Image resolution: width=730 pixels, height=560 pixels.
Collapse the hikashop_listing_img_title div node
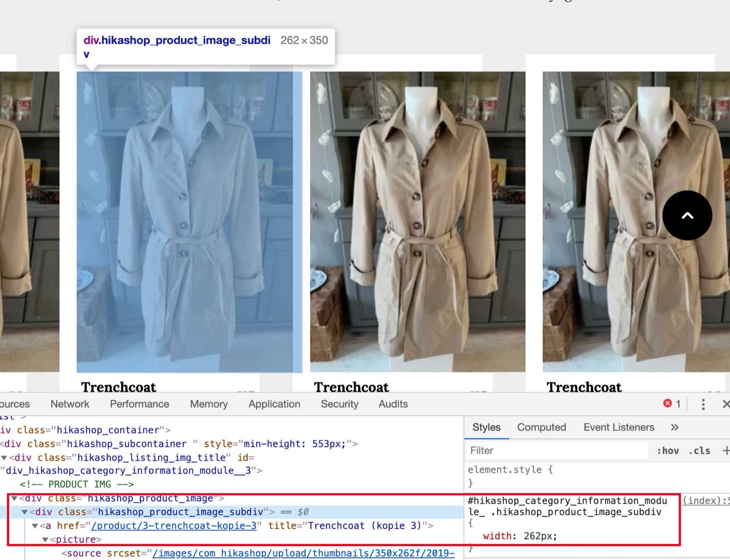pyautogui.click(x=4, y=458)
